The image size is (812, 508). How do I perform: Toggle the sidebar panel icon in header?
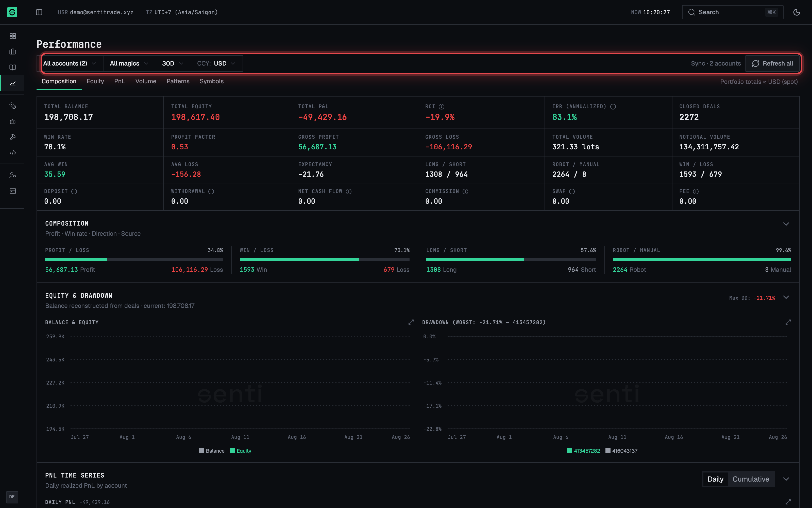point(39,12)
